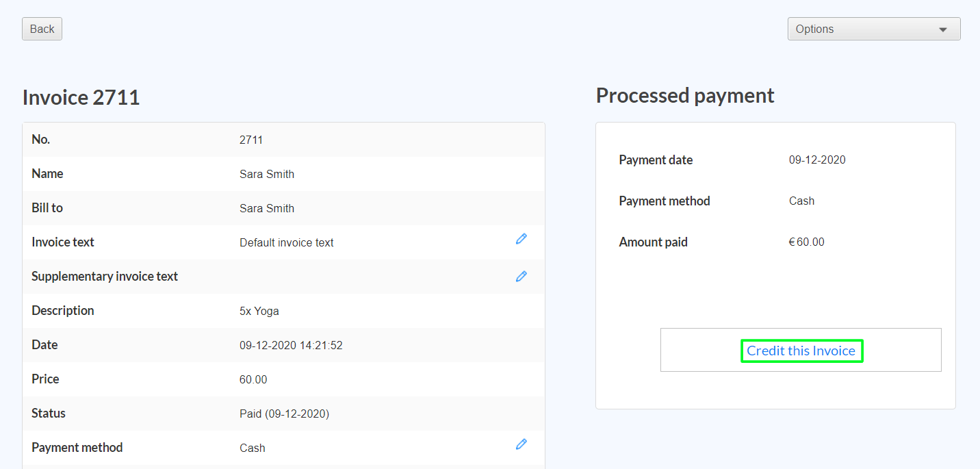Click the Name value Sara Smith
This screenshot has width=980, height=469.
267,174
